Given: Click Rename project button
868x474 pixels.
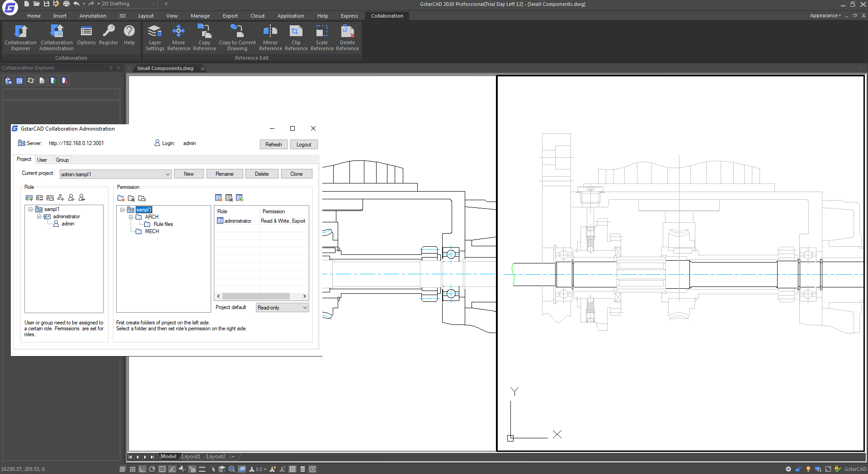Looking at the screenshot, I should point(225,174).
